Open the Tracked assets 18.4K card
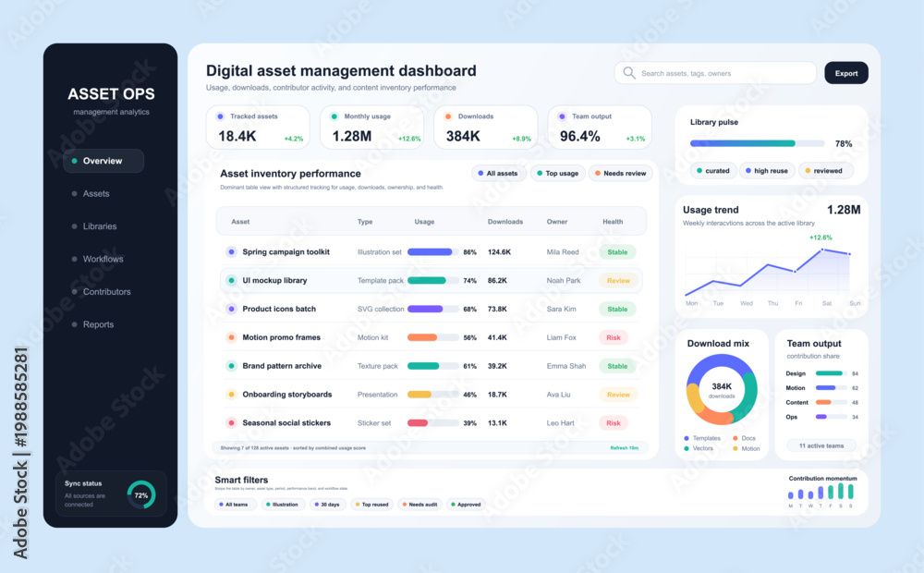Viewport: 924px width, 573px height. [x=258, y=127]
